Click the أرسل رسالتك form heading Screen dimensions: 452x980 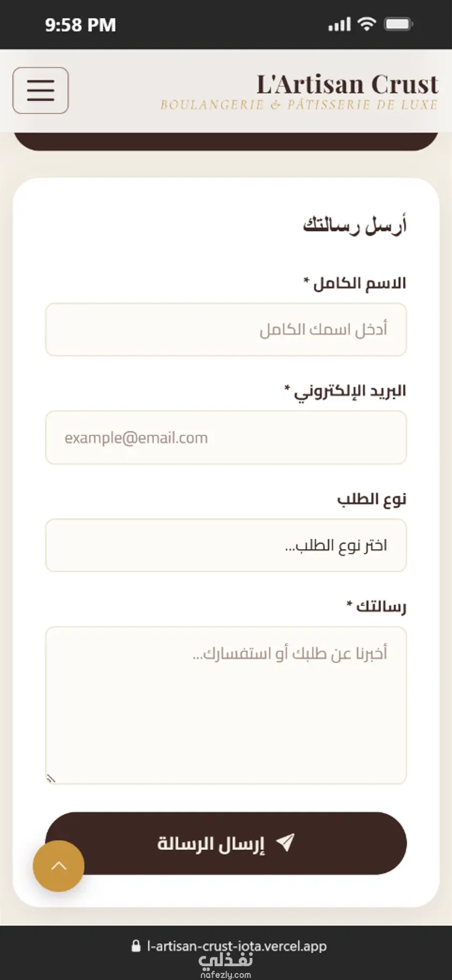pyautogui.click(x=355, y=225)
